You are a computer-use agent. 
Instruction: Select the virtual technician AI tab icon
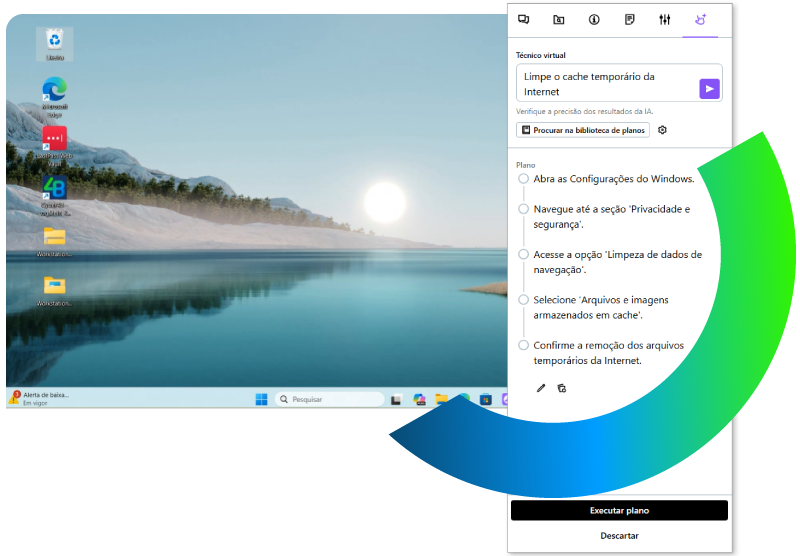700,19
